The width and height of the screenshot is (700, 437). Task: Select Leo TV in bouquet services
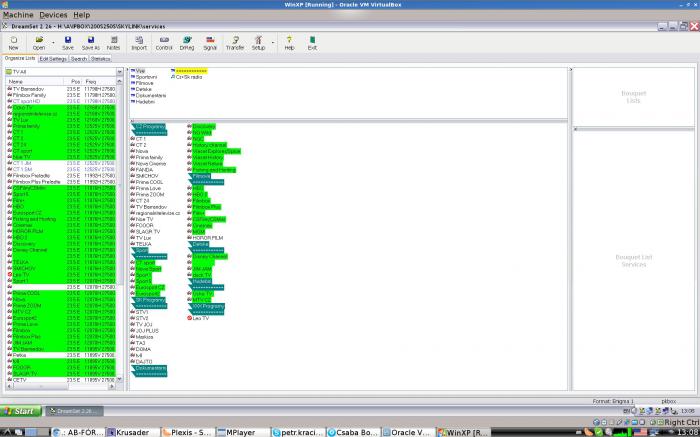(x=200, y=318)
